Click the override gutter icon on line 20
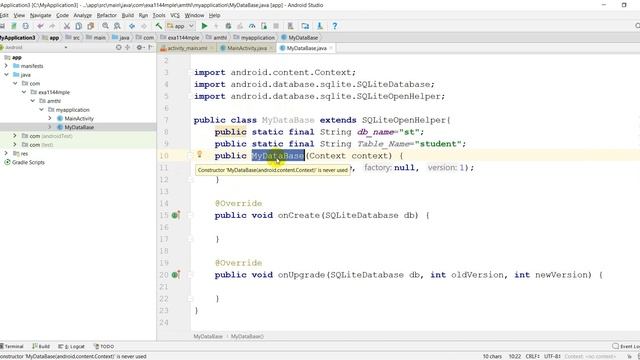Viewport: 640px width, 360px height. [176, 275]
